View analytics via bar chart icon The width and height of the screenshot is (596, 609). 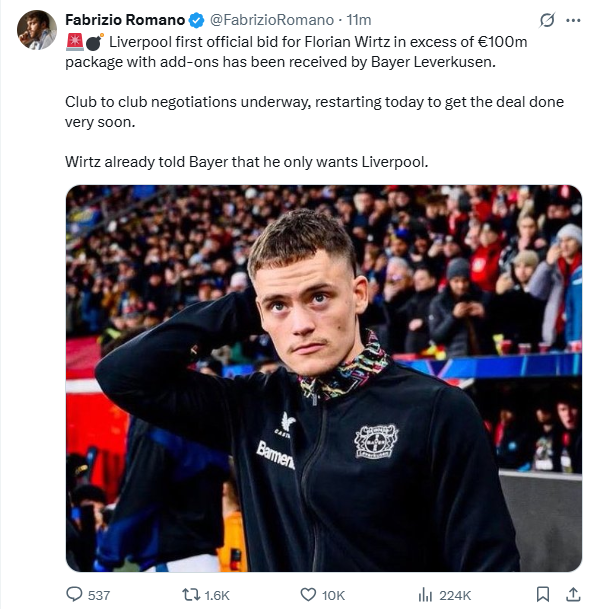click(x=425, y=595)
